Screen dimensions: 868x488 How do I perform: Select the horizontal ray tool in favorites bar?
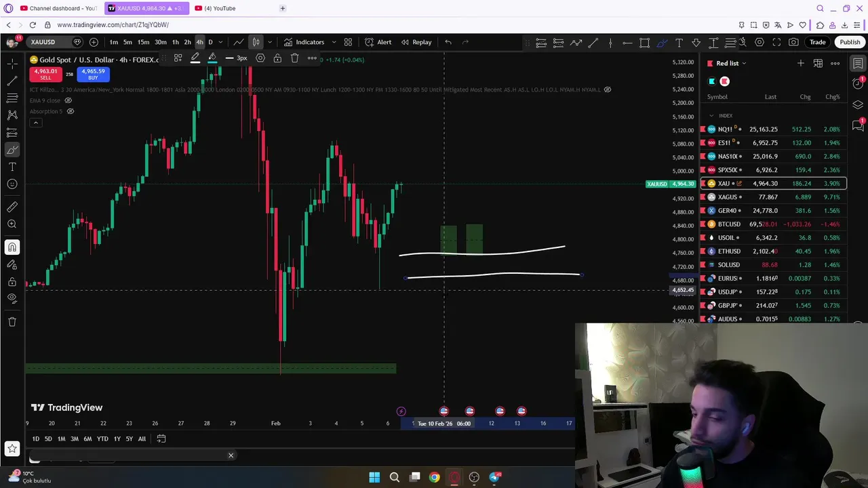coord(627,43)
